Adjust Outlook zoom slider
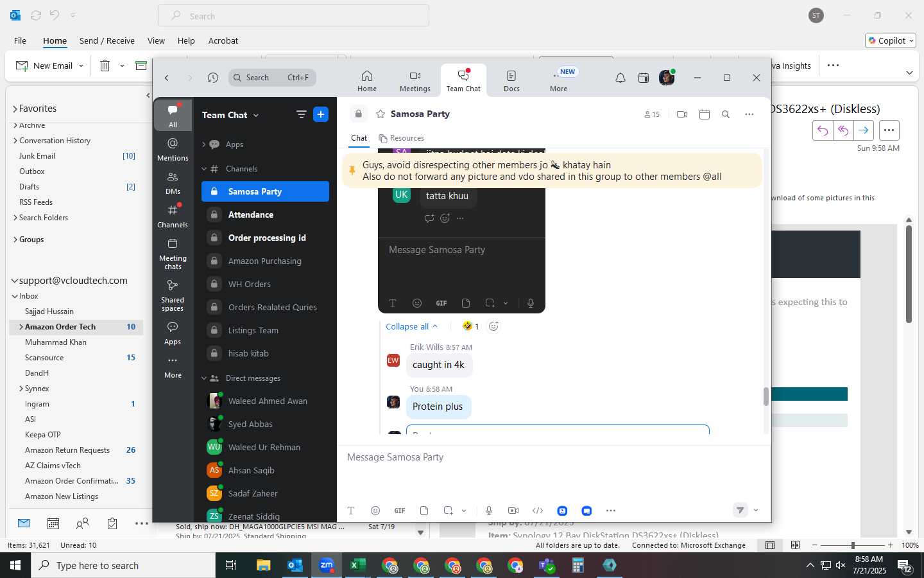 (853, 545)
